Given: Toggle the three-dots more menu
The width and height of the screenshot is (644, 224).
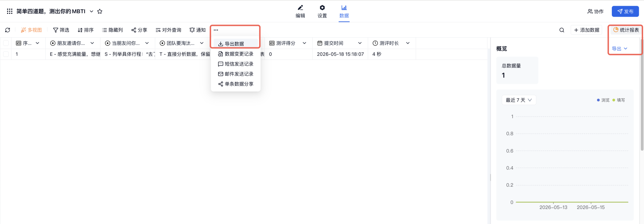Looking at the screenshot, I should point(216,30).
